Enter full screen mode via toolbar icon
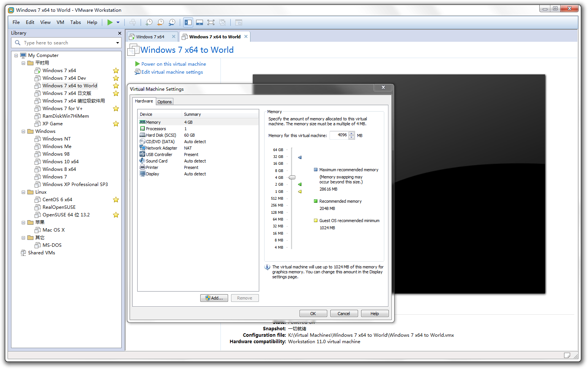Screen dimensions: 588x369 coord(211,22)
